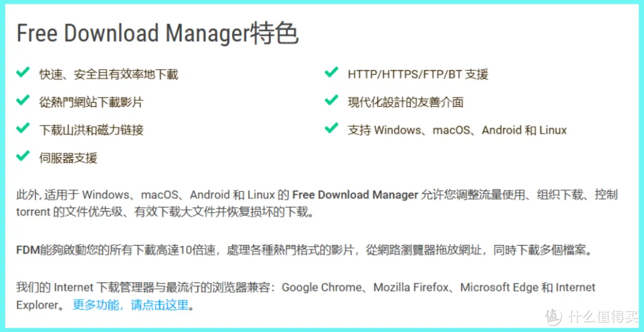This screenshot has width=644, height=332.
Task: Click the line starting torrent 的文件优先级
Action: click(165, 213)
